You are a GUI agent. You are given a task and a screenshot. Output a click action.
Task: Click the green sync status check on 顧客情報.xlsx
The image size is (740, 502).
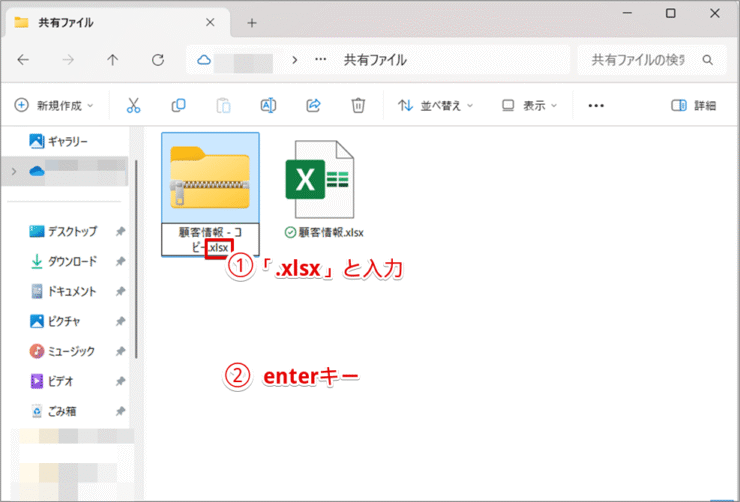point(290,233)
